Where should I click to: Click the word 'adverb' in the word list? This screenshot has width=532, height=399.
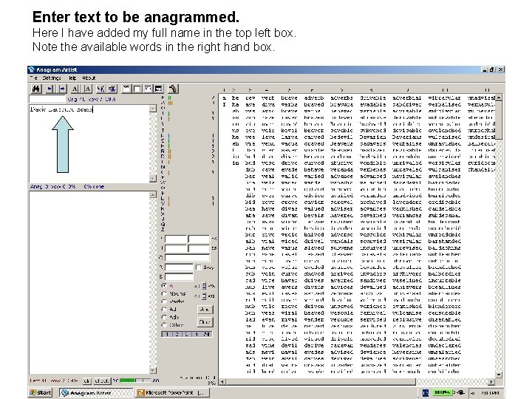[x=314, y=98]
